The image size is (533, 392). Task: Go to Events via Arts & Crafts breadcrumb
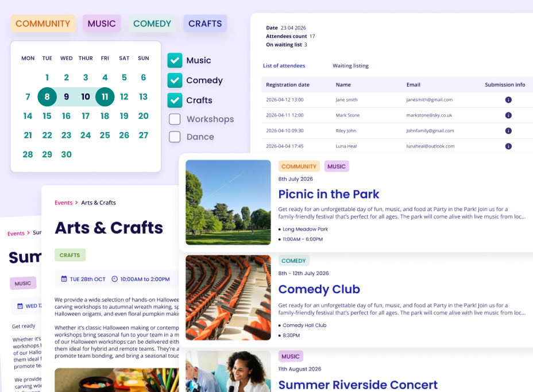point(63,203)
